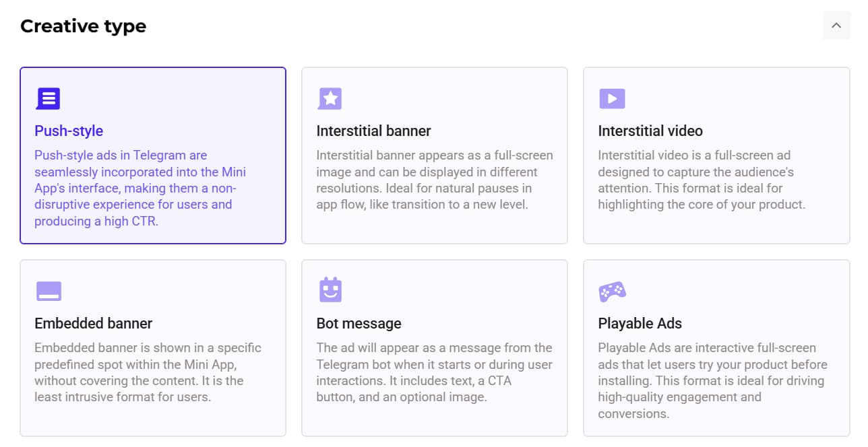Image resolution: width=868 pixels, height=447 pixels.
Task: Click the Embedded banner icon
Action: coord(49,291)
